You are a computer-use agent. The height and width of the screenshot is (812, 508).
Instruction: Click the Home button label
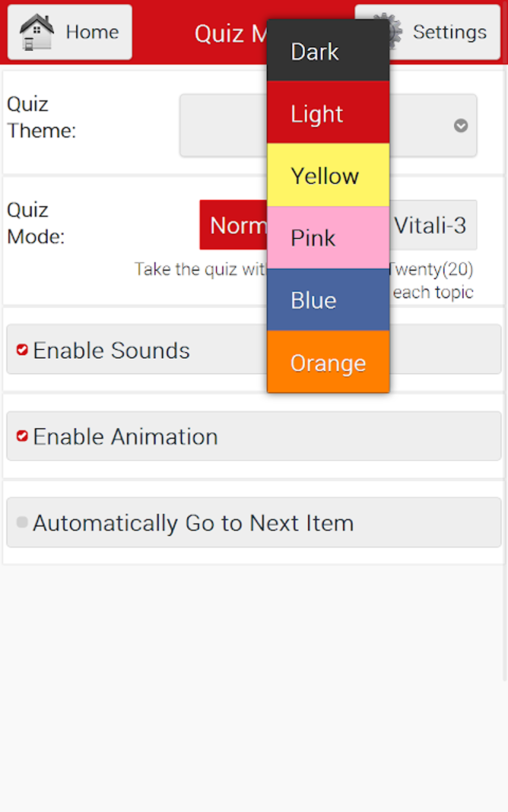point(92,32)
